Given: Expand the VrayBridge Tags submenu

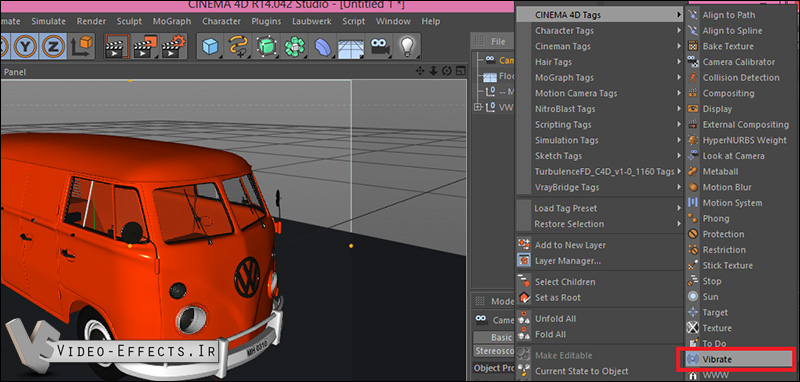Looking at the screenshot, I should [600, 187].
